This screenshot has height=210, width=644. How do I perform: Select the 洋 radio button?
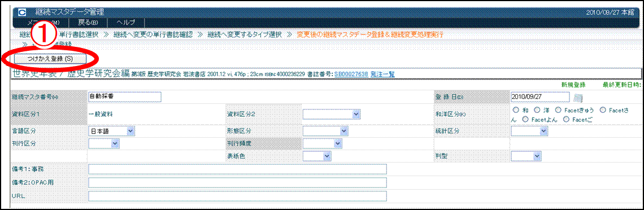pyautogui.click(x=537, y=110)
